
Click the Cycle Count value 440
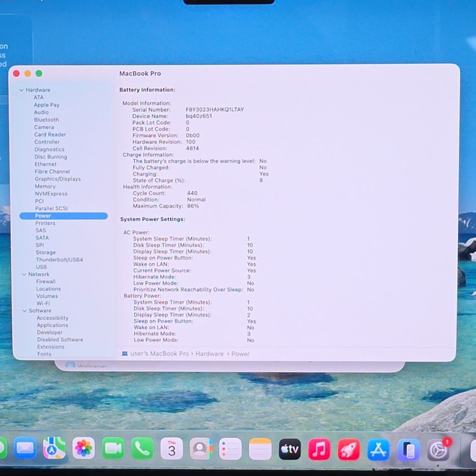(x=192, y=193)
